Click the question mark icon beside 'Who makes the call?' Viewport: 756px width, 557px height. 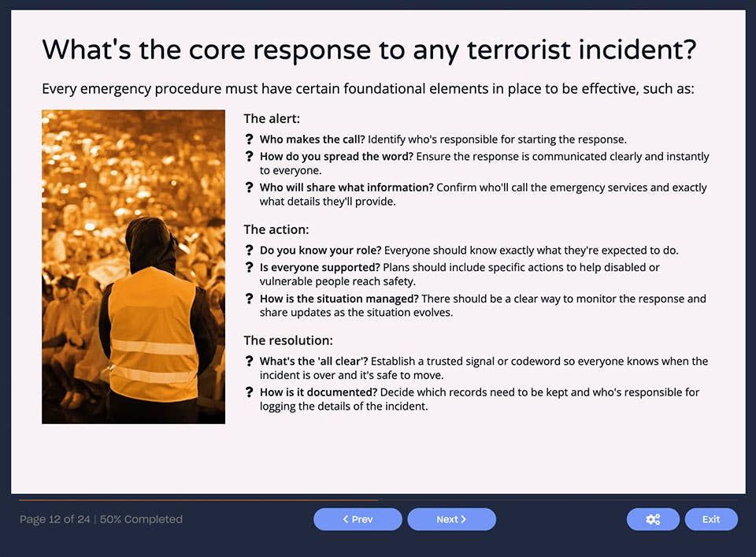click(250, 139)
